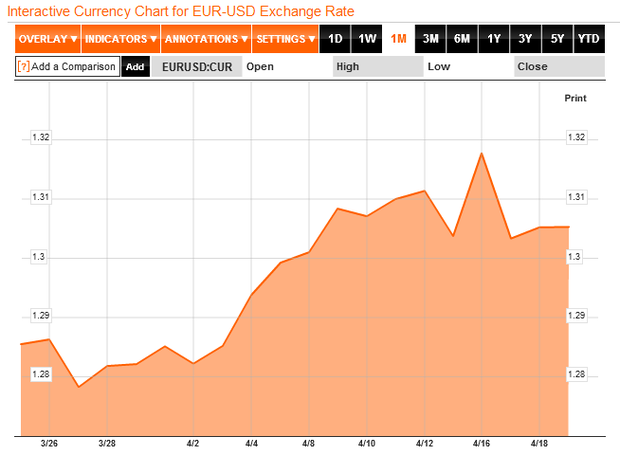Select the 1Y chart range

(x=494, y=39)
